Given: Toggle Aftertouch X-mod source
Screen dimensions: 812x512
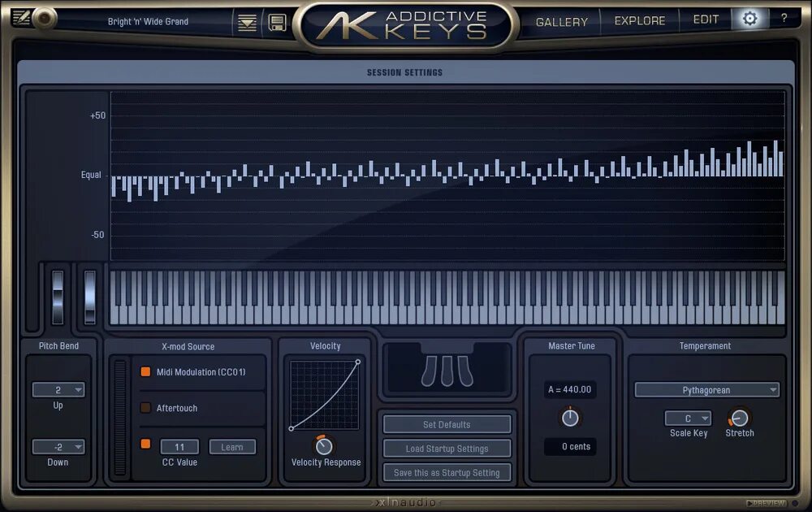Looking at the screenshot, I should coord(145,408).
